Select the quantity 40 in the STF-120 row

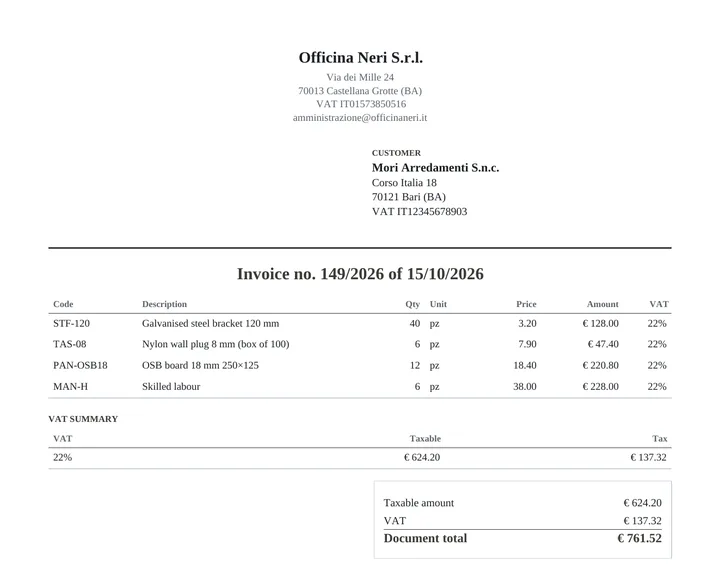click(415, 323)
